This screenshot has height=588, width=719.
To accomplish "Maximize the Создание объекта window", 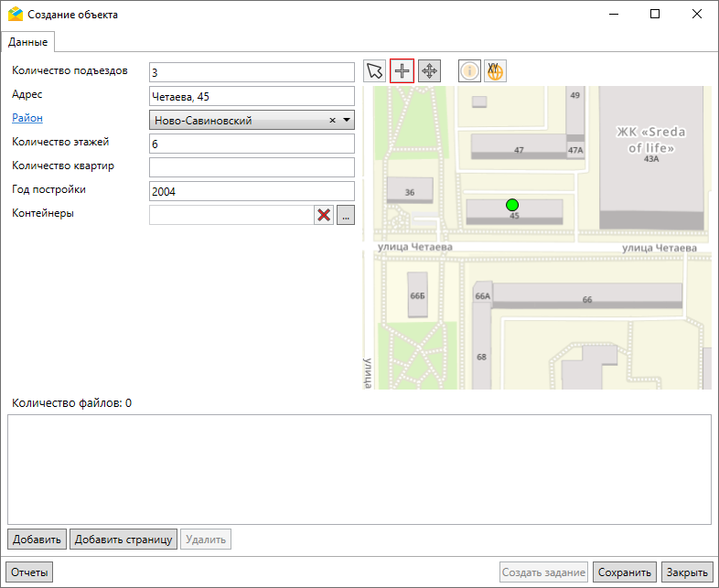I will (x=655, y=15).
